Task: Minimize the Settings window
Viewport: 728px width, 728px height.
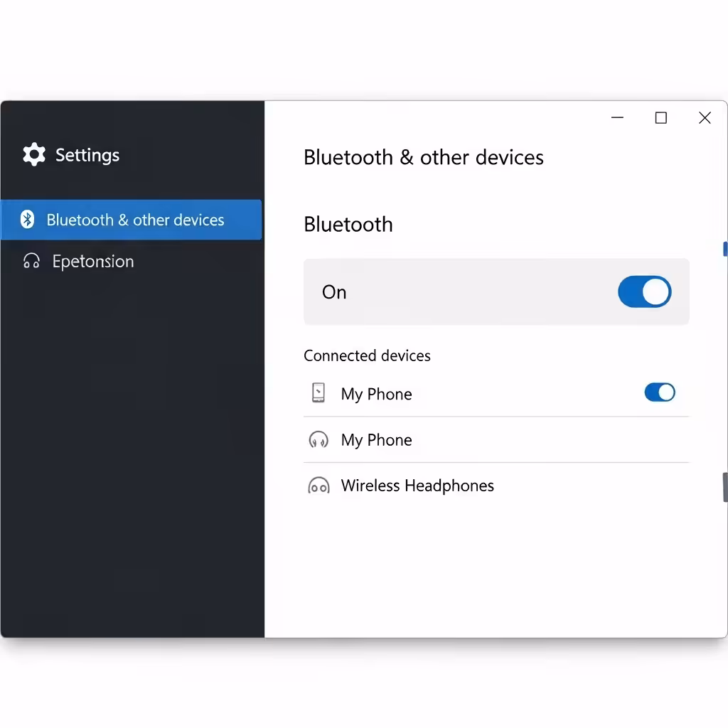Action: [617, 118]
